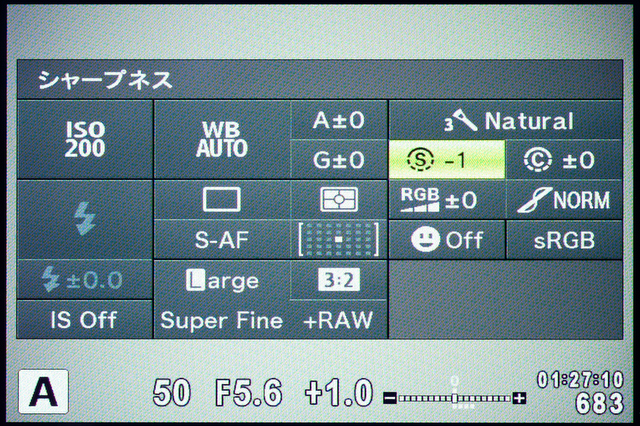
Task: Adjust the A±0 amber white balance compensation
Action: pos(339,120)
